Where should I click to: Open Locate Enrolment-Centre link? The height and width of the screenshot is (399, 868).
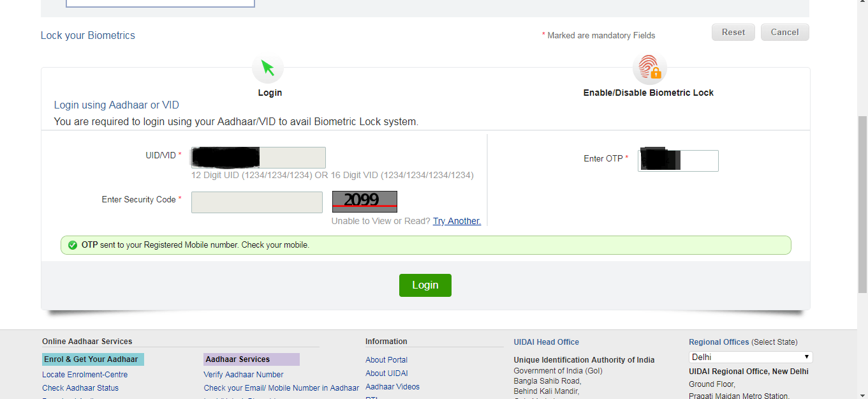(85, 375)
